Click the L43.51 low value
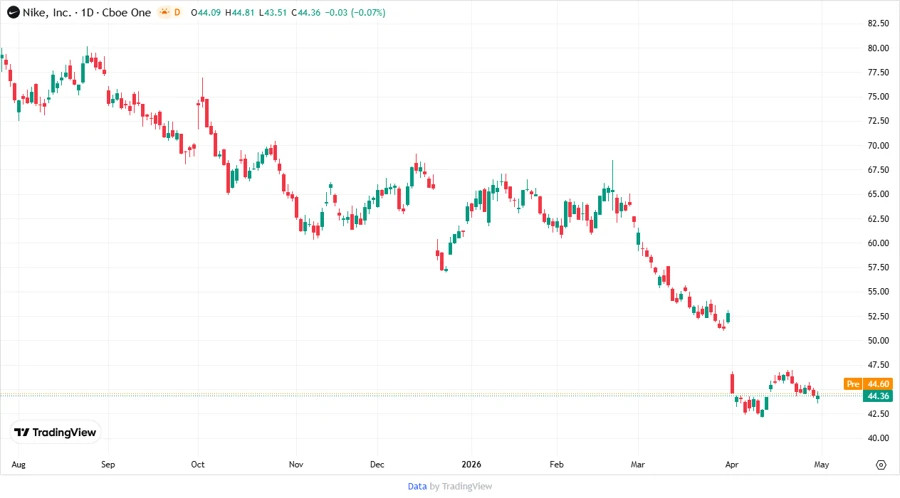The width and height of the screenshot is (900, 498). click(273, 12)
